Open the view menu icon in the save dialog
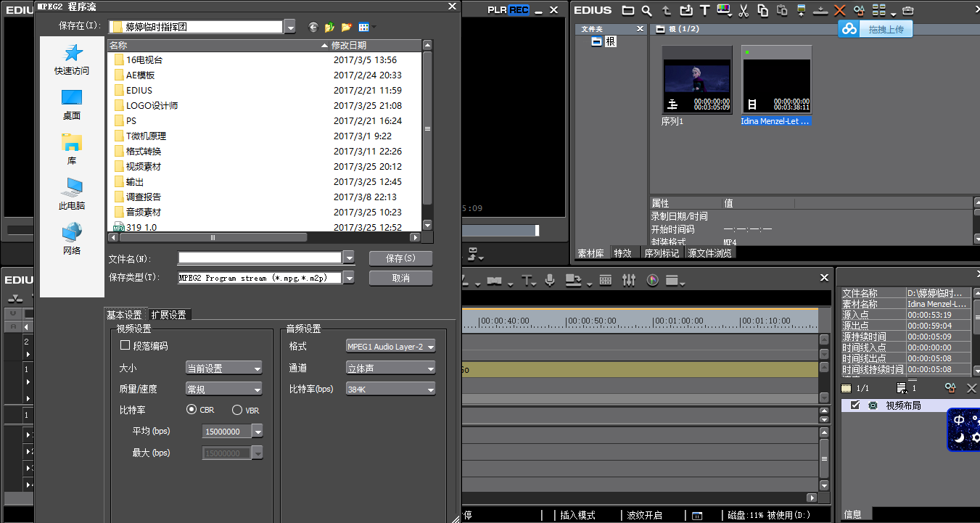This screenshot has height=523, width=980. coord(364,27)
